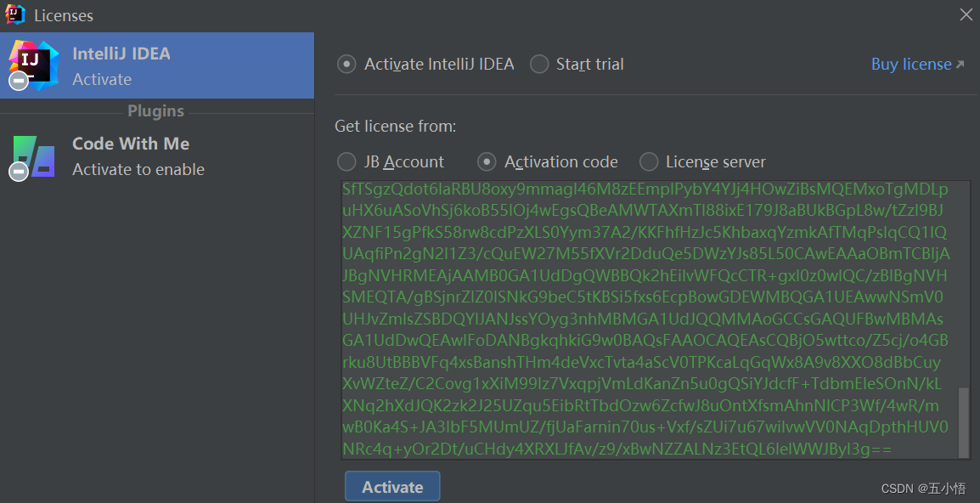Viewport: 980px width, 503px height.
Task: Click the 'Activate to enable' text
Action: point(138,169)
